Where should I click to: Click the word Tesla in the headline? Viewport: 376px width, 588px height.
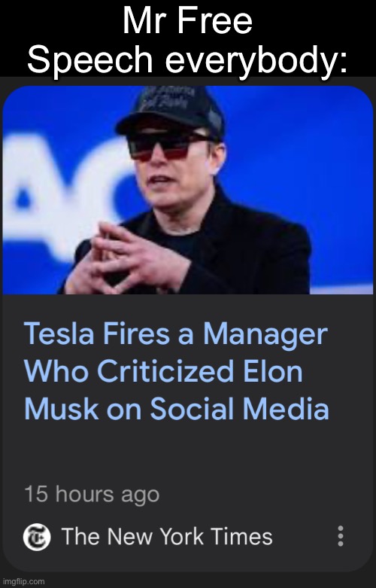(x=60, y=334)
